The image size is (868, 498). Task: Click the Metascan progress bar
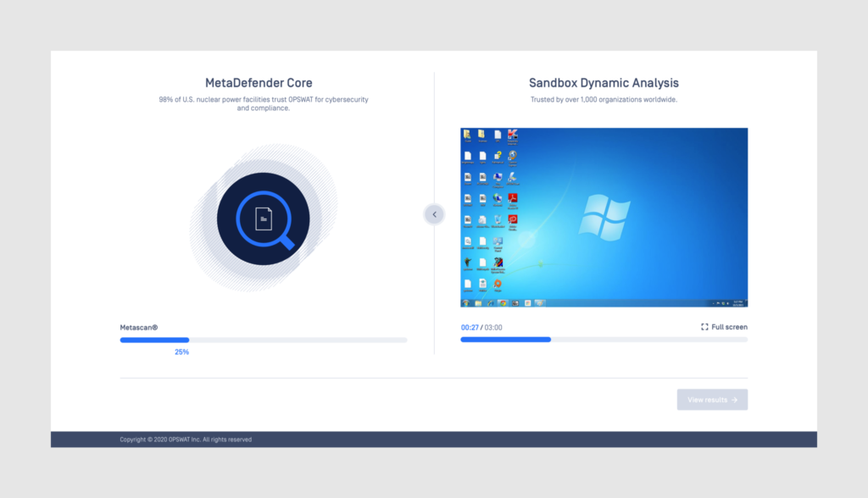[x=263, y=340]
